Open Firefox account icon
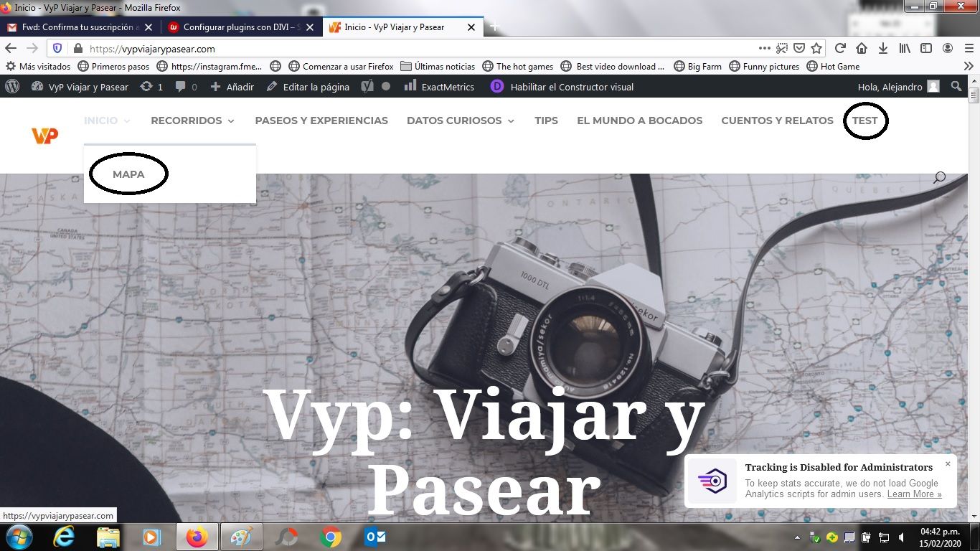The width and height of the screenshot is (980, 551). click(948, 48)
